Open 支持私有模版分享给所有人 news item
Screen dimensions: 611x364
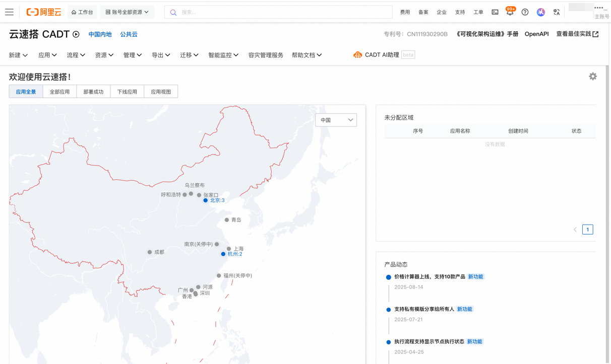click(424, 309)
